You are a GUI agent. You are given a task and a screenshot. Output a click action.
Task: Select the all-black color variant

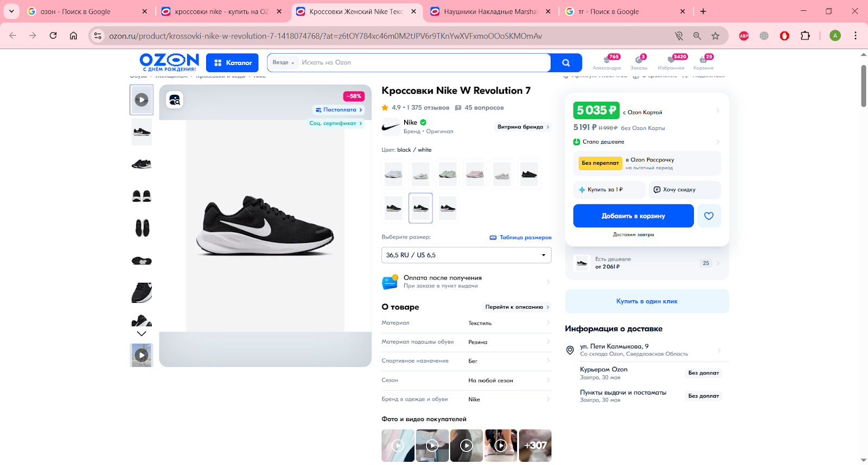[x=529, y=175]
